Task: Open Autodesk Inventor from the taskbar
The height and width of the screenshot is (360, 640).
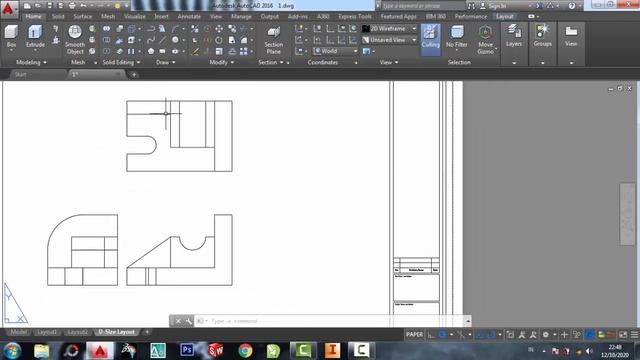Action: 332,350
